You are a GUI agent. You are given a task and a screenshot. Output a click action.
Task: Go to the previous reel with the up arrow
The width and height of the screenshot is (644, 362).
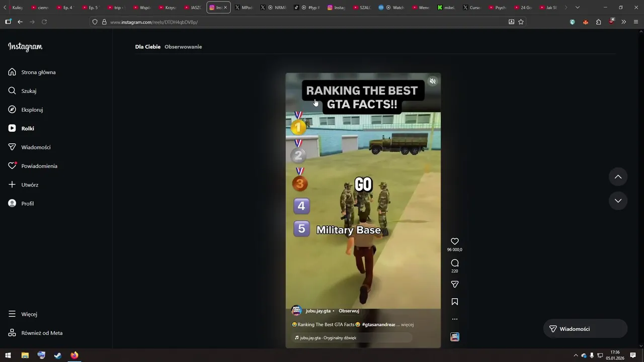618,177
